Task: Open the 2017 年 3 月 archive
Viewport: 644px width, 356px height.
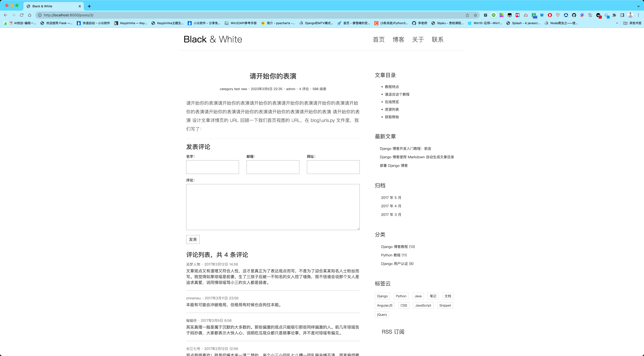Action: (391, 214)
